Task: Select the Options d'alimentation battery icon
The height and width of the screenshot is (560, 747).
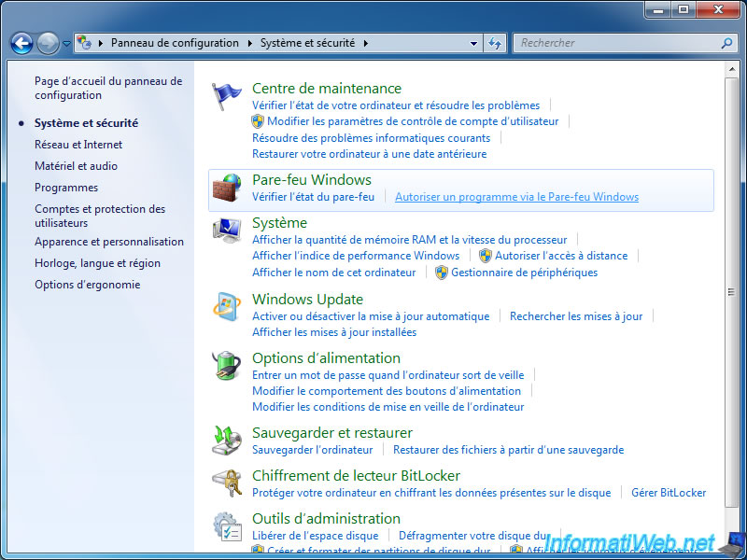Action: pyautogui.click(x=226, y=365)
